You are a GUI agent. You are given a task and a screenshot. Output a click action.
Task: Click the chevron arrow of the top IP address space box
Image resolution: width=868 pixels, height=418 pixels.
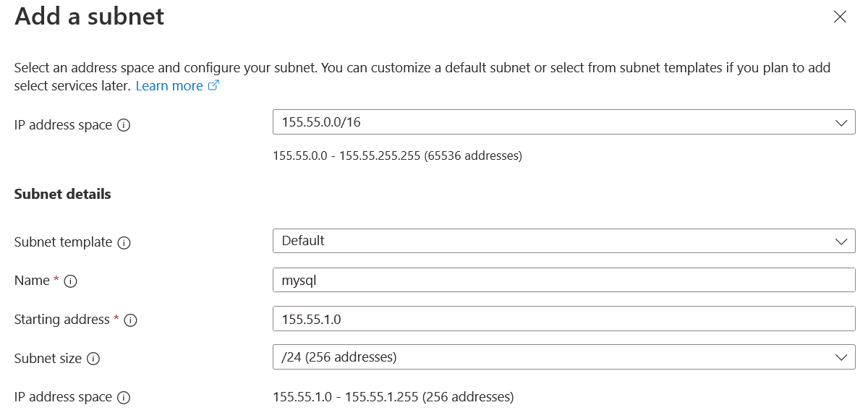pos(841,123)
